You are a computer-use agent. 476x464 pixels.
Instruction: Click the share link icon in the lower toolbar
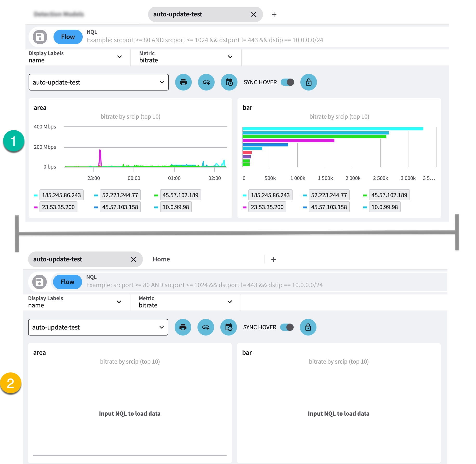click(206, 327)
